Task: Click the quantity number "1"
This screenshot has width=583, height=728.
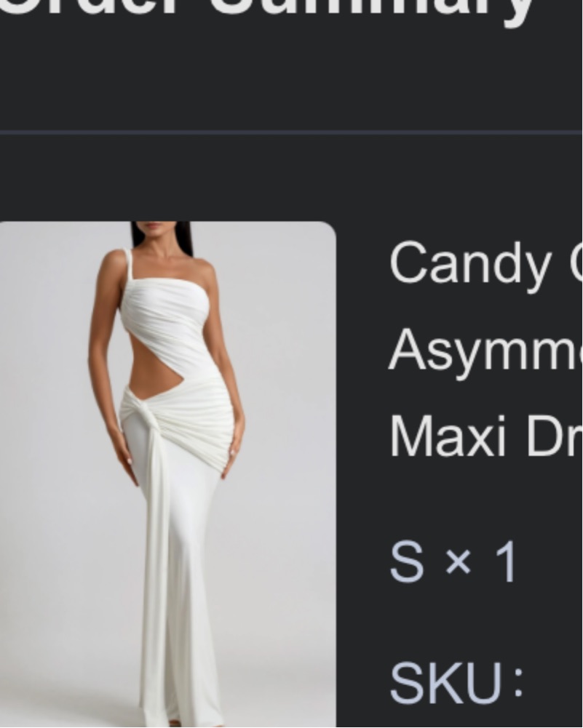Action: [505, 561]
